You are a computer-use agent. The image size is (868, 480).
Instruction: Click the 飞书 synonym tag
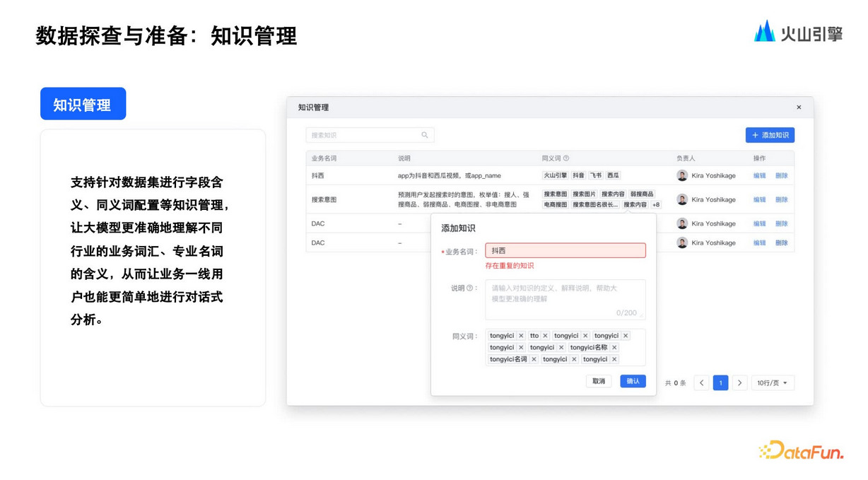596,175
